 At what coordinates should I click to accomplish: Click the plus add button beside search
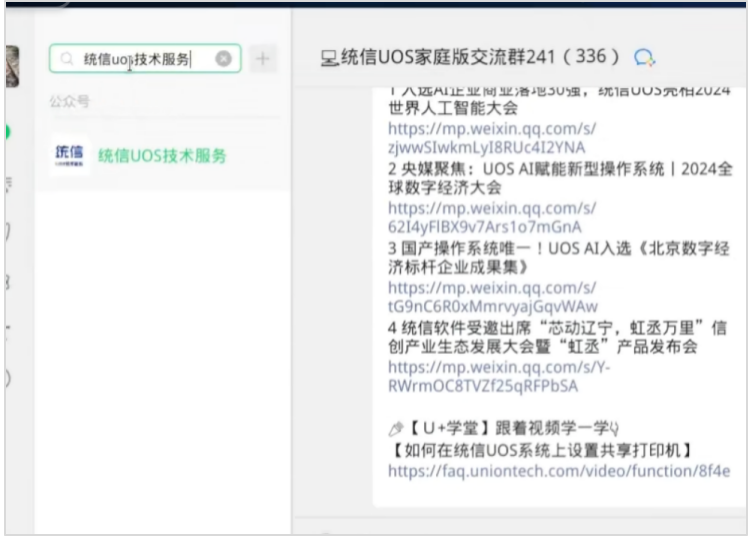tap(263, 59)
